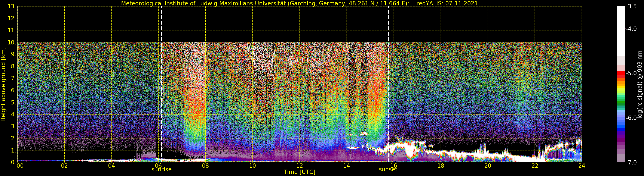Click the white dashed sunrise line
This screenshot has width=644, height=176.
[x=162, y=84]
